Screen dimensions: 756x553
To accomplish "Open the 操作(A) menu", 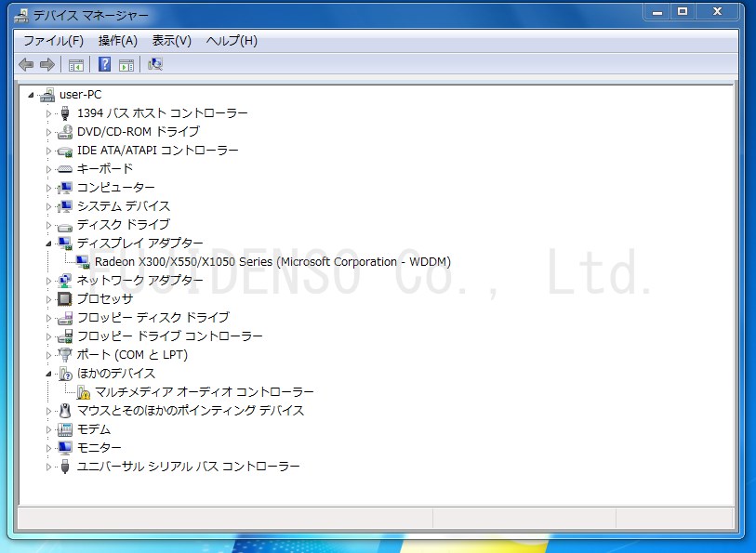I will pyautogui.click(x=118, y=41).
